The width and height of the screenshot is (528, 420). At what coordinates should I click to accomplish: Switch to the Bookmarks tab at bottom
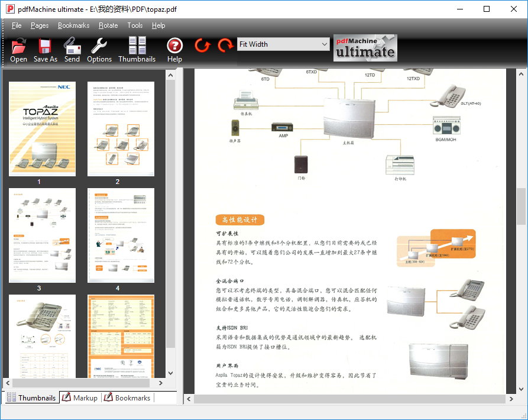(127, 398)
